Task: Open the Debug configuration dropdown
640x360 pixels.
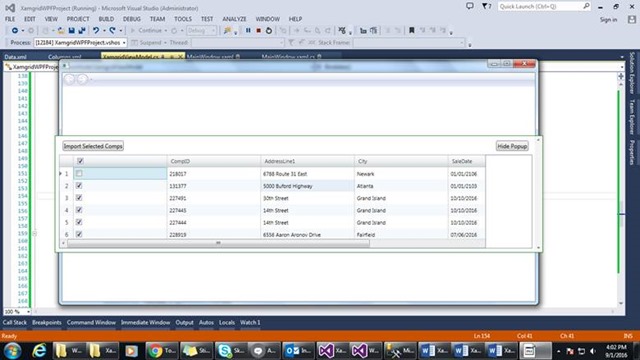Action: 201,31
